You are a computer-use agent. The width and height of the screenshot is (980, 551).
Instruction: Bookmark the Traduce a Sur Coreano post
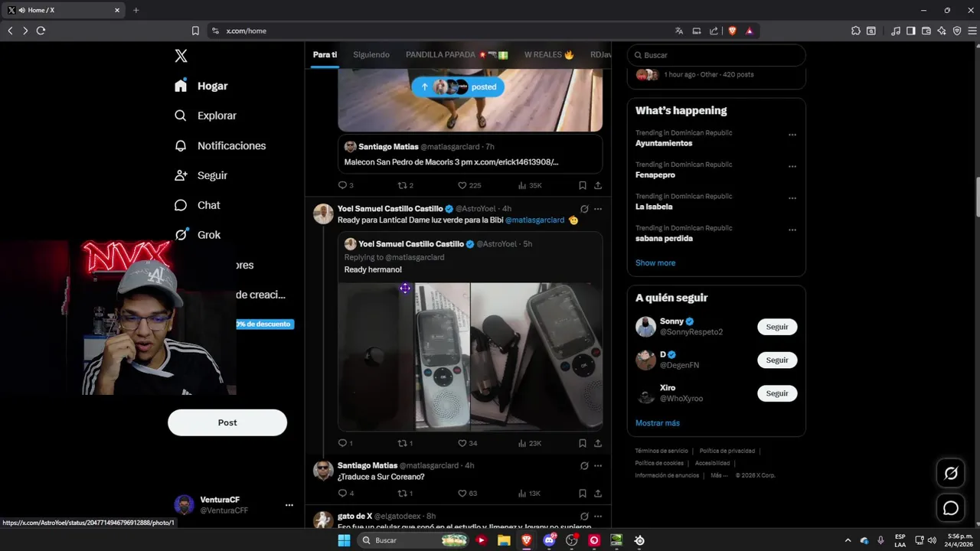[583, 494]
